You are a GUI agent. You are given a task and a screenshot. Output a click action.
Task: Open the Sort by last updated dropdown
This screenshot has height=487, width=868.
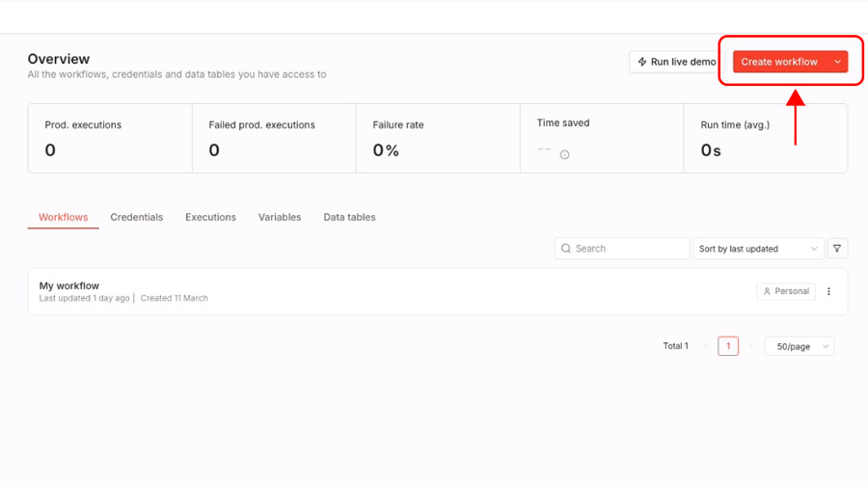pyautogui.click(x=758, y=249)
